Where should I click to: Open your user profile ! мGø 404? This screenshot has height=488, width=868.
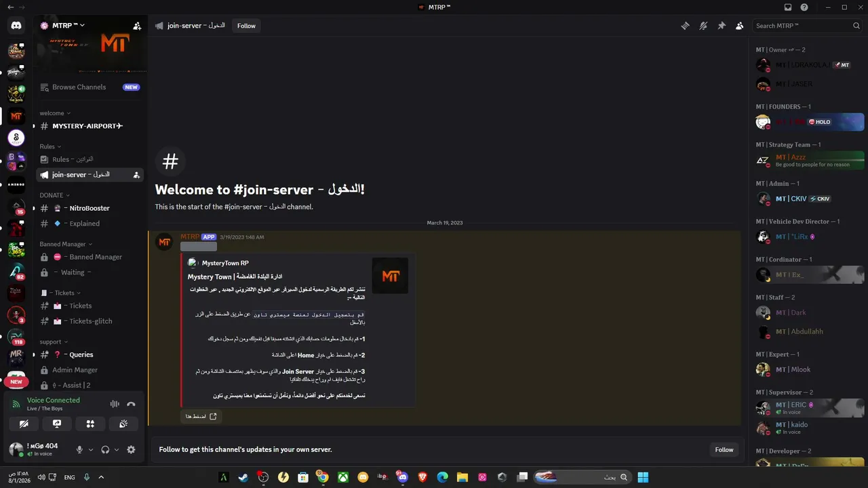point(41,449)
